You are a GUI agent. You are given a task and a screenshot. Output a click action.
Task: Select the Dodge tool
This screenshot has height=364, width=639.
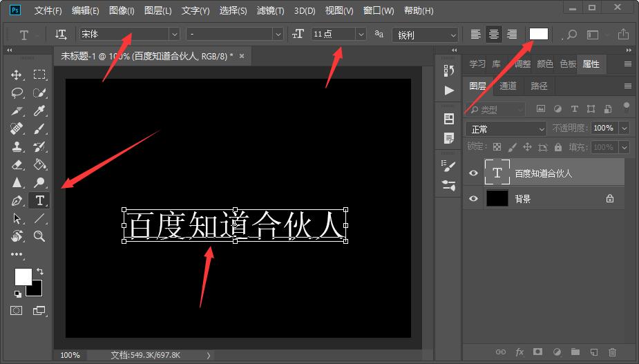39,182
